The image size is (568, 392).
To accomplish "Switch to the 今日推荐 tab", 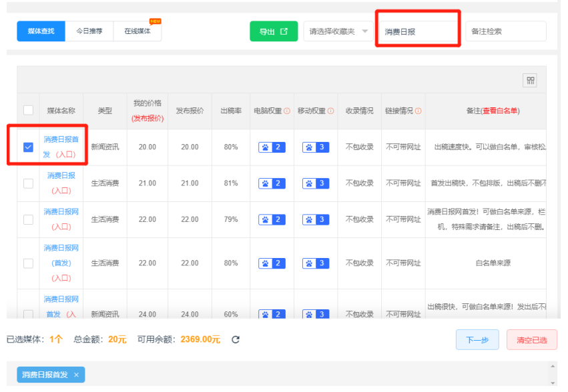I will 89,31.
